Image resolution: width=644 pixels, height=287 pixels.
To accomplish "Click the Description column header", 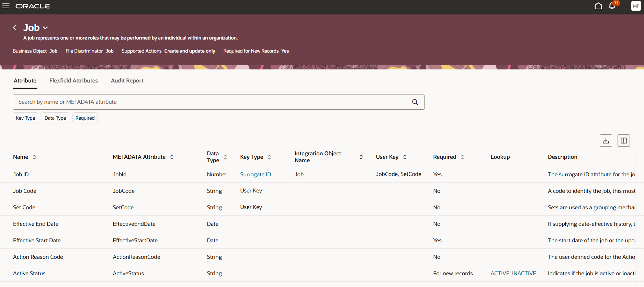I will [563, 157].
